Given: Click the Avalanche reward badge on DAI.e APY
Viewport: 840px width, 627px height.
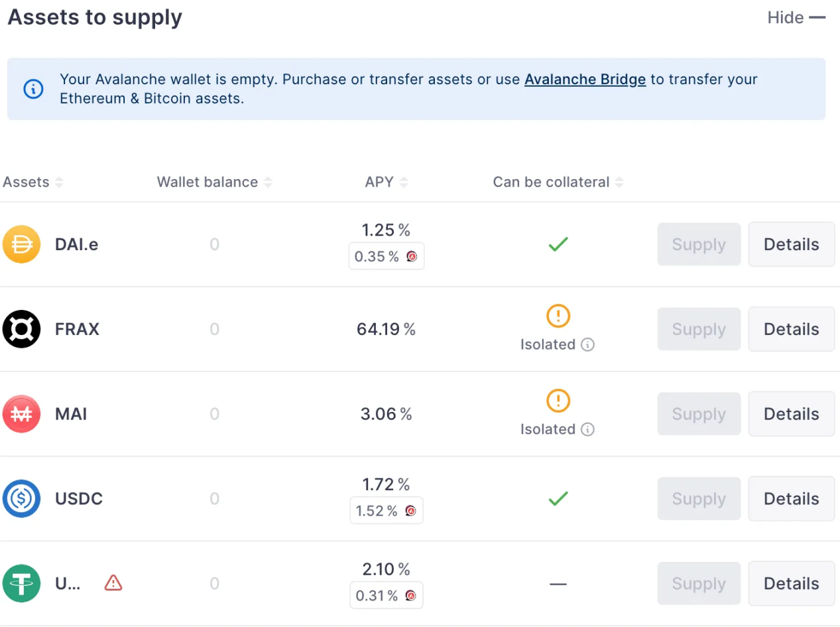Looking at the screenshot, I should 412,256.
